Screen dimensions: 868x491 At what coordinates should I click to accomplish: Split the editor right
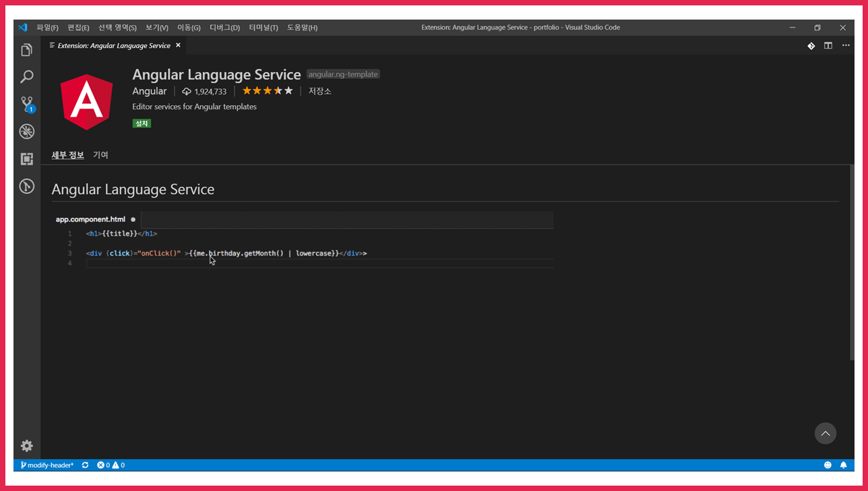(x=828, y=46)
